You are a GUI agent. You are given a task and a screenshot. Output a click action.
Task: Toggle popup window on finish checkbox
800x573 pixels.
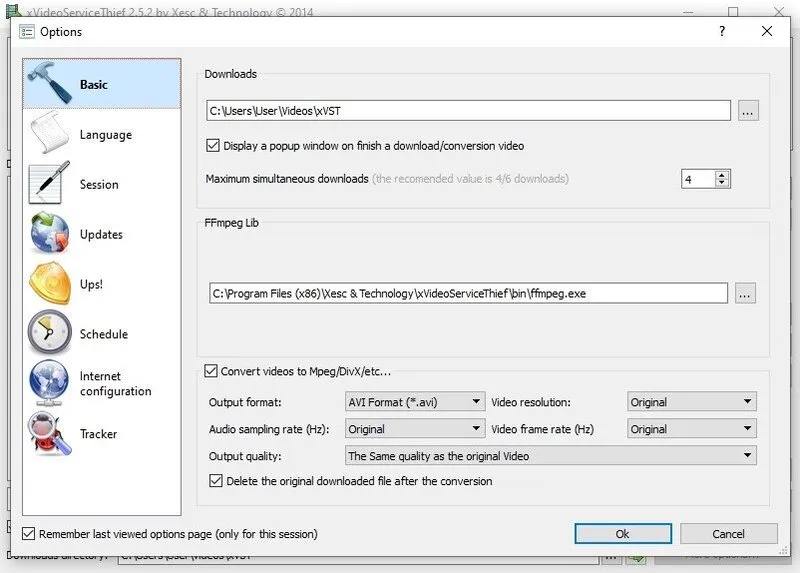tap(213, 145)
